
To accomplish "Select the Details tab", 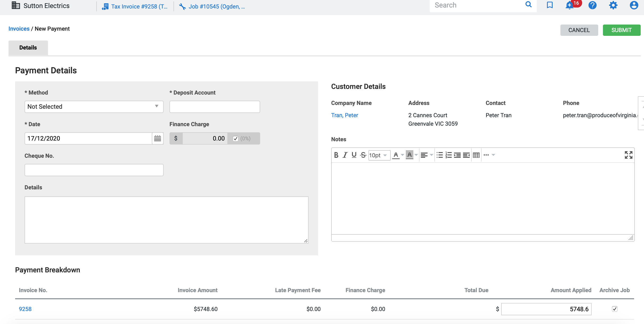I will (x=28, y=47).
